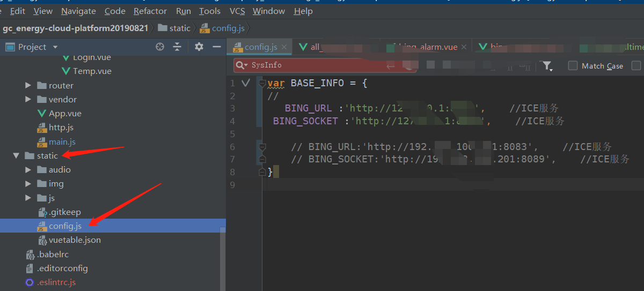Open the Project view dropdown arrow
The height and width of the screenshot is (291, 644).
pyautogui.click(x=55, y=47)
